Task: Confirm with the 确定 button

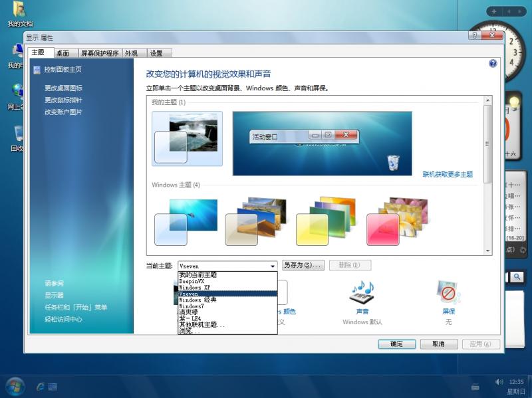Action: (x=396, y=344)
